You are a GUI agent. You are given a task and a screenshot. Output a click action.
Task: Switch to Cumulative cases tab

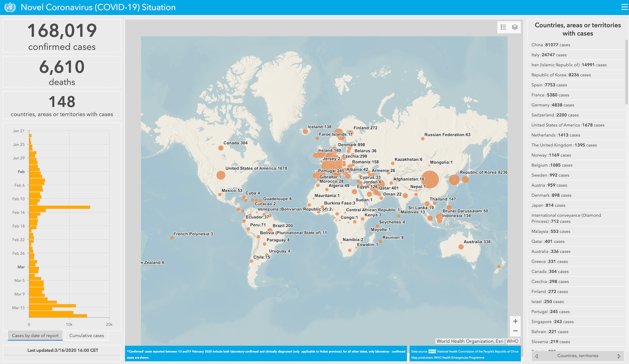pyautogui.click(x=86, y=336)
